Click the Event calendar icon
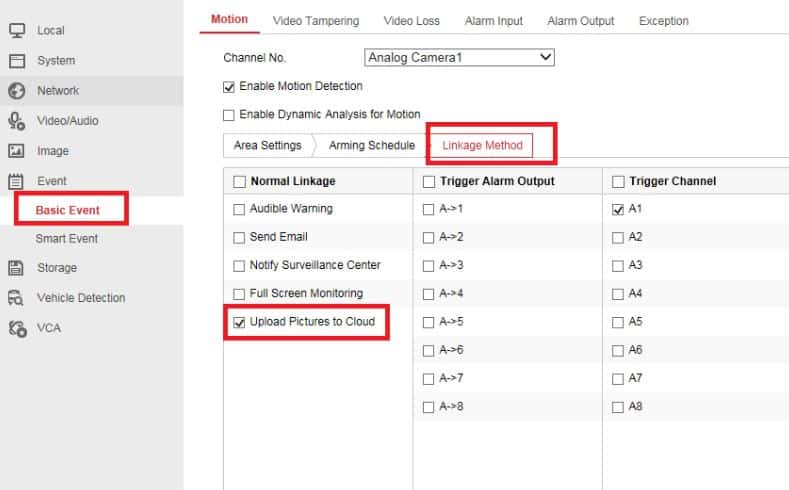 pos(16,181)
